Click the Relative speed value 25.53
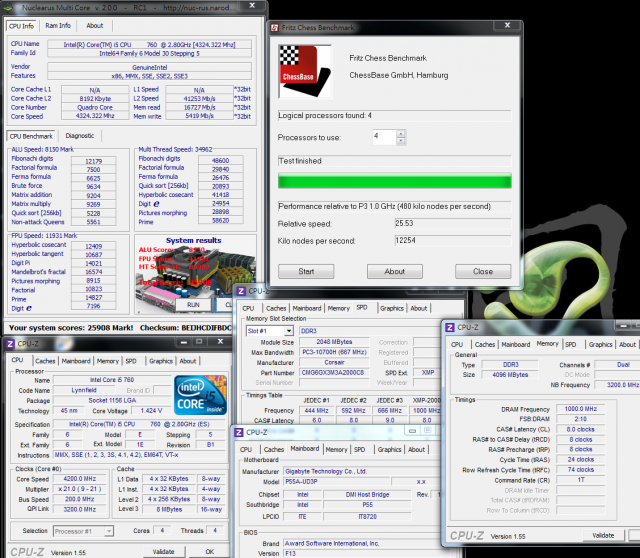 click(x=453, y=223)
